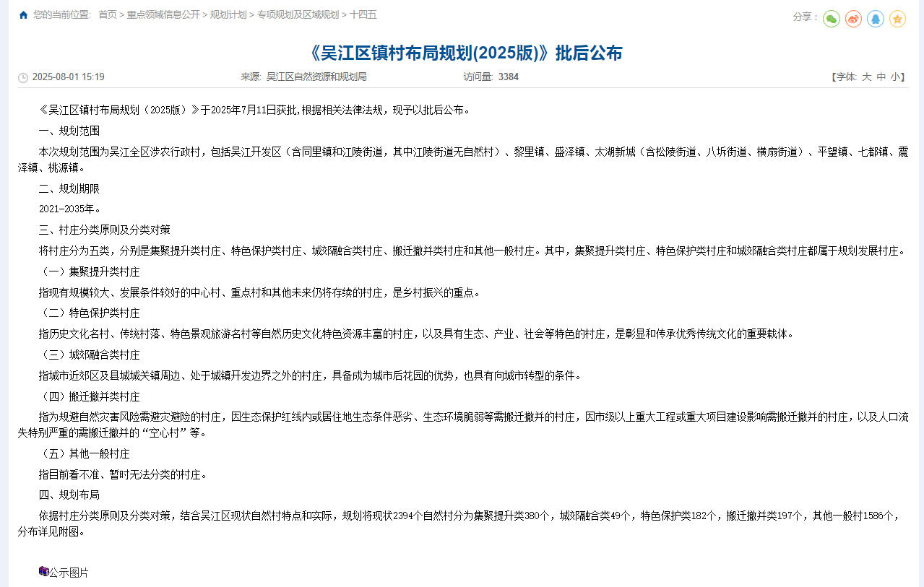This screenshot has width=924, height=587.
Task: Share the article to Sina Weibo
Action: (853, 19)
